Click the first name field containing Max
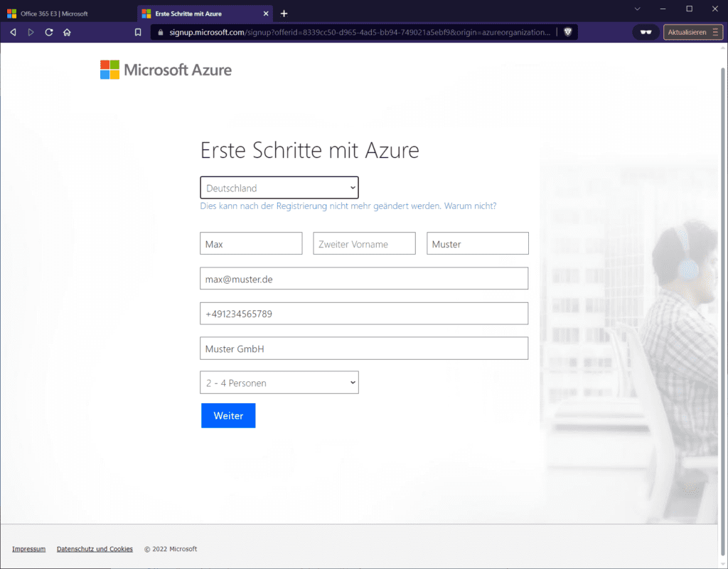Screen dimensions: 728x569 point(251,243)
